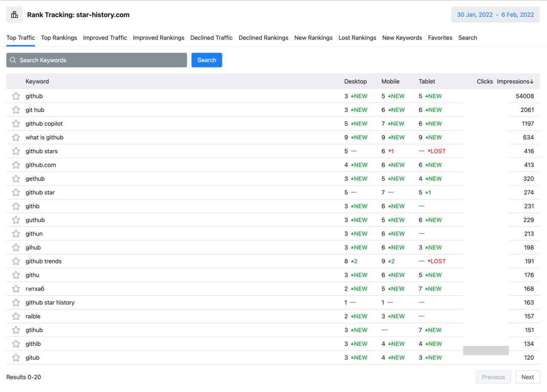
Task: Open the date range picker
Action: [x=495, y=15]
